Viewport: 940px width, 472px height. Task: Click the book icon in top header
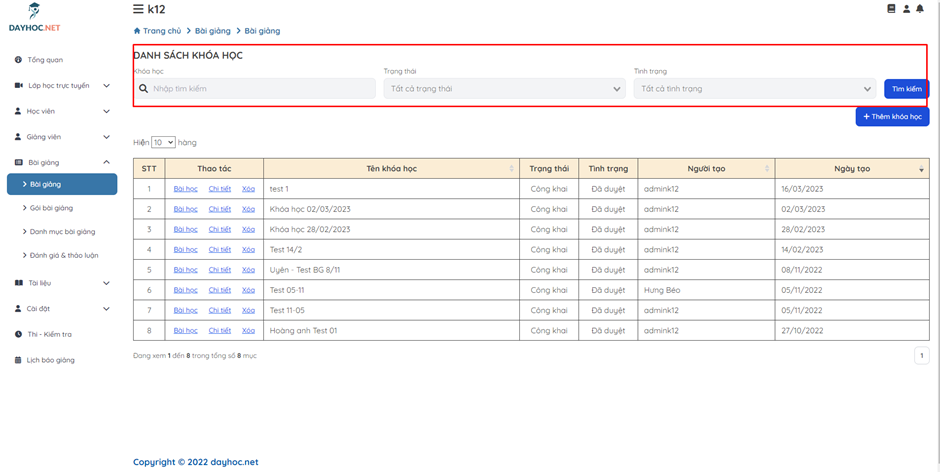point(891,9)
